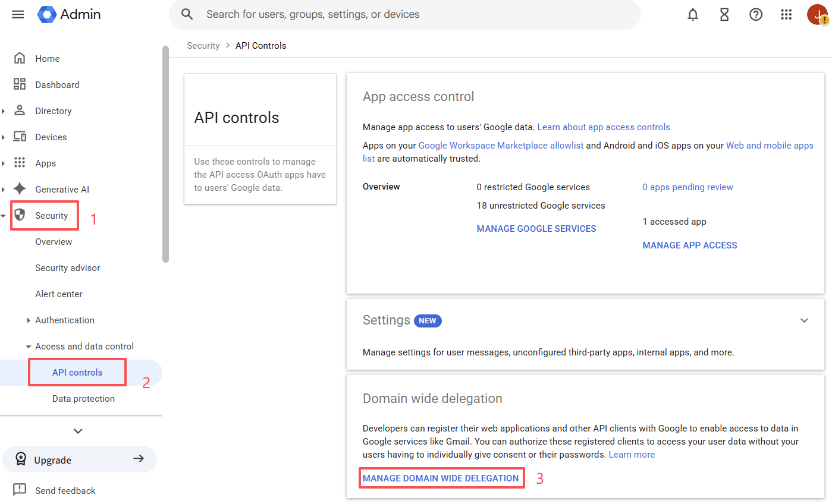This screenshot has width=832, height=504.
Task: Click the Security breadcrumb link
Action: pyautogui.click(x=203, y=45)
